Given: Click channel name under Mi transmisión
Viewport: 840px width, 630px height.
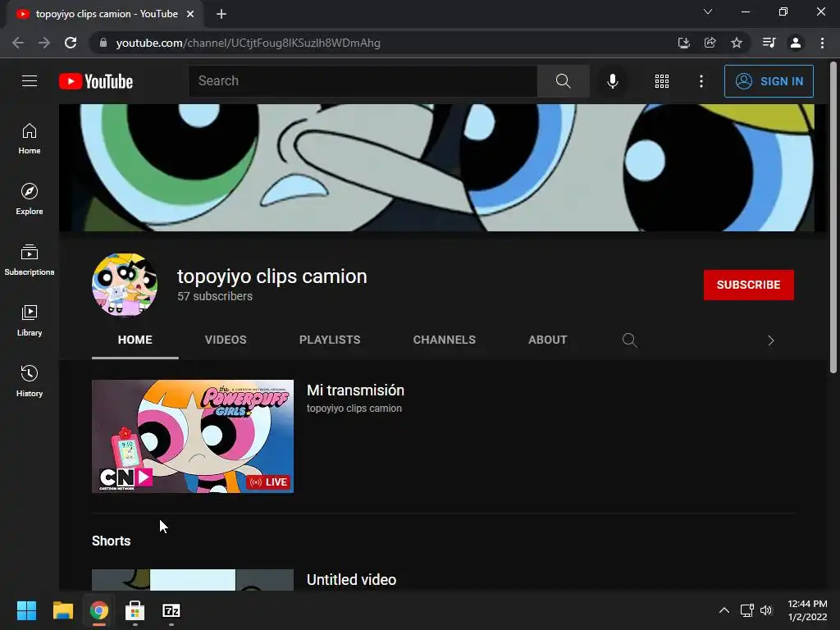Looking at the screenshot, I should click(x=354, y=409).
